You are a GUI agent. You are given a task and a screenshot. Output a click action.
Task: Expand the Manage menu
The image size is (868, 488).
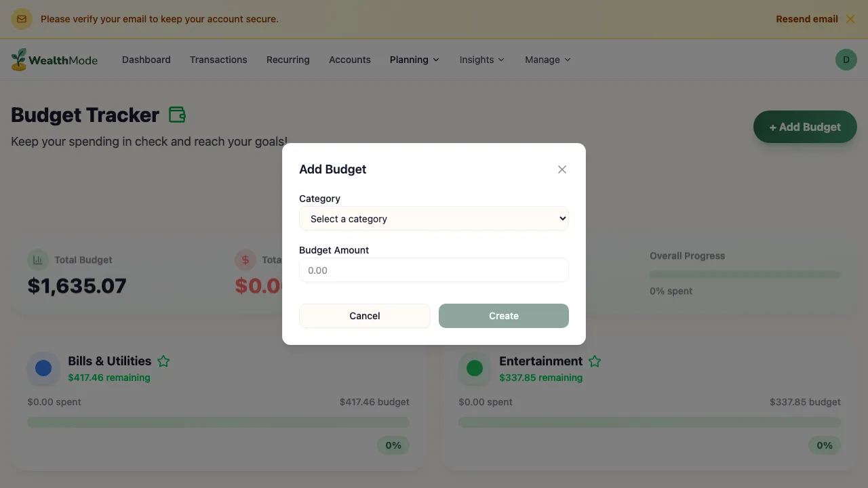tap(547, 60)
